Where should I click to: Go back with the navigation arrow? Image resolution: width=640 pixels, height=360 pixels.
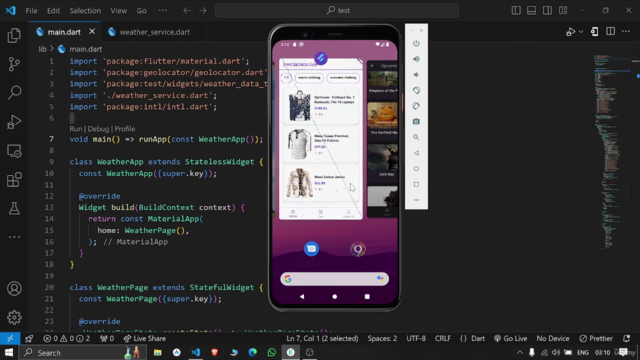coord(187,11)
